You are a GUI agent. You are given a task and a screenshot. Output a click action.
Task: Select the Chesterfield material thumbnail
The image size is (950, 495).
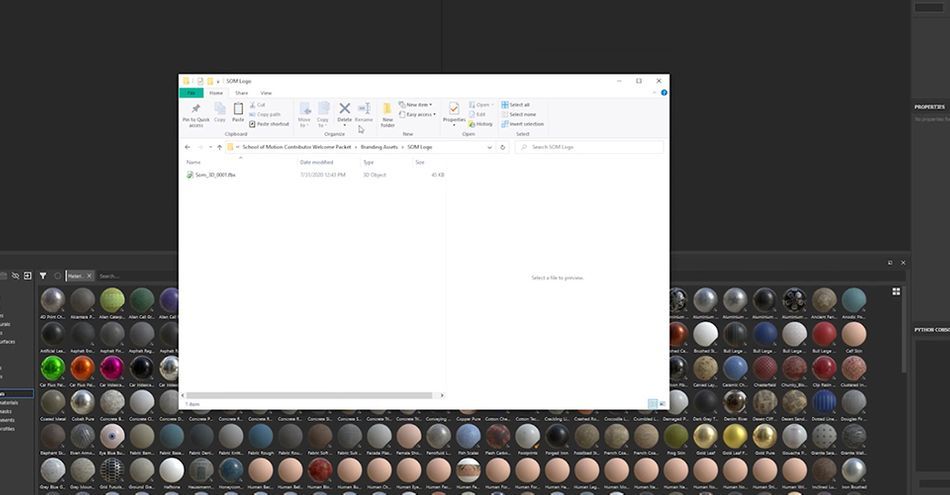pyautogui.click(x=764, y=371)
